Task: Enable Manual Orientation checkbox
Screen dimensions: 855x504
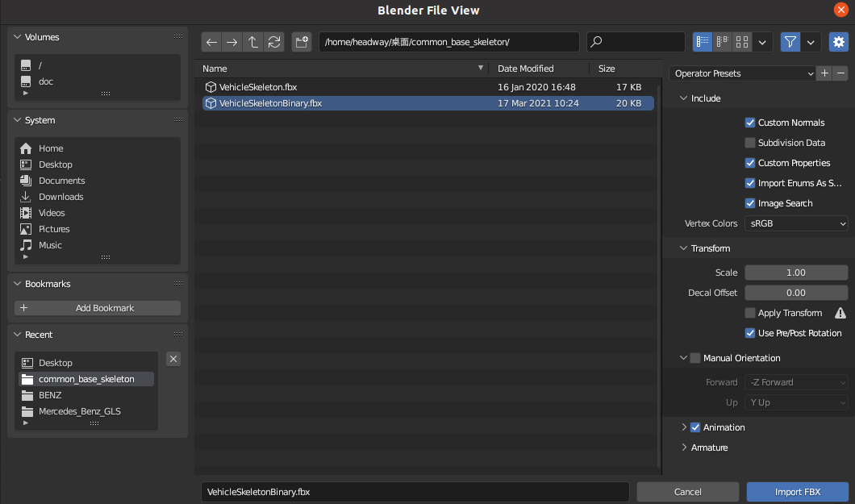Action: 694,358
